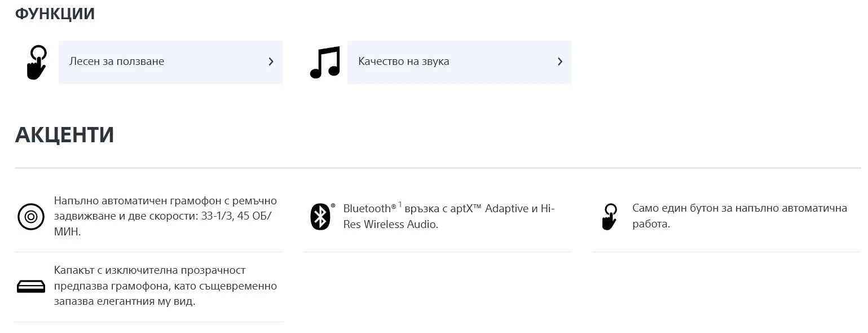Image resolution: width=868 pixels, height=333 pixels.
Task: Select the automatic turntable speed description text
Action: pos(165,216)
